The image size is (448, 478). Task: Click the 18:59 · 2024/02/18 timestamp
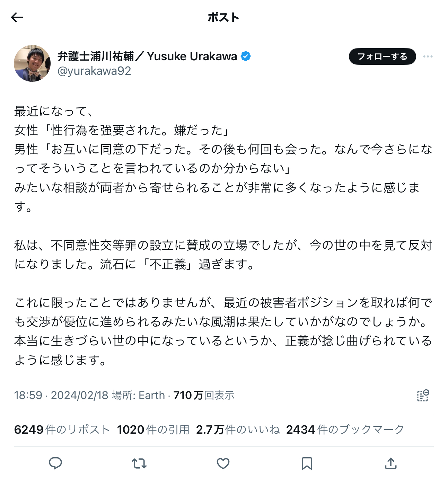[x=61, y=395]
